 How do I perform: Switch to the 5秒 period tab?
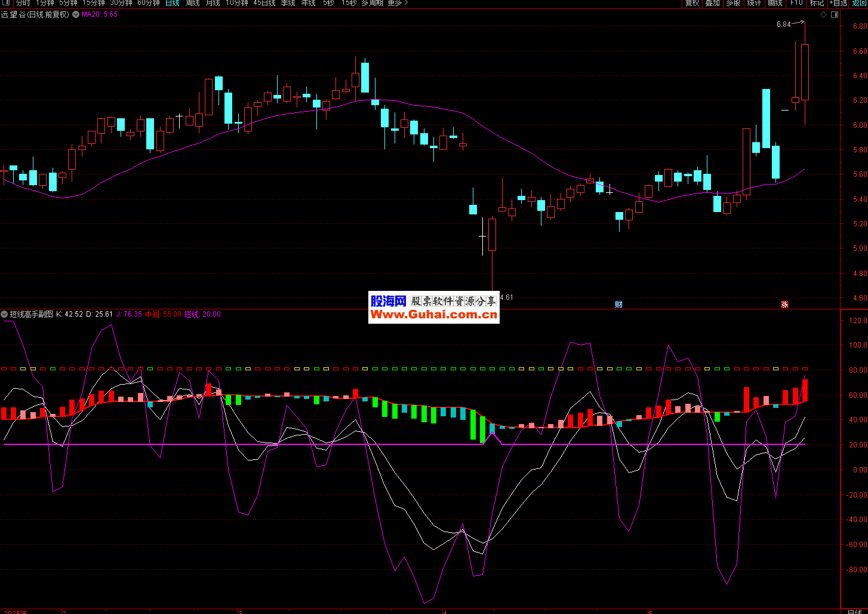tap(328, 3)
